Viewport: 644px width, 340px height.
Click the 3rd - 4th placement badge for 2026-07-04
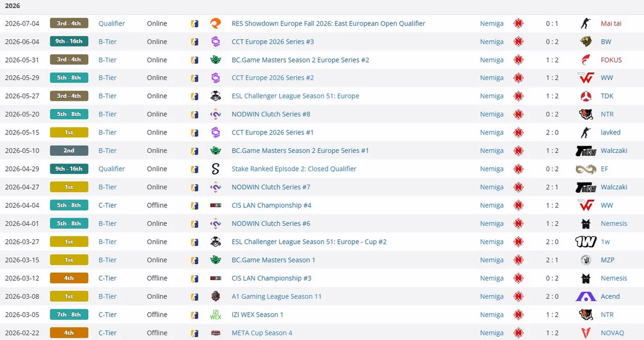[x=69, y=23]
